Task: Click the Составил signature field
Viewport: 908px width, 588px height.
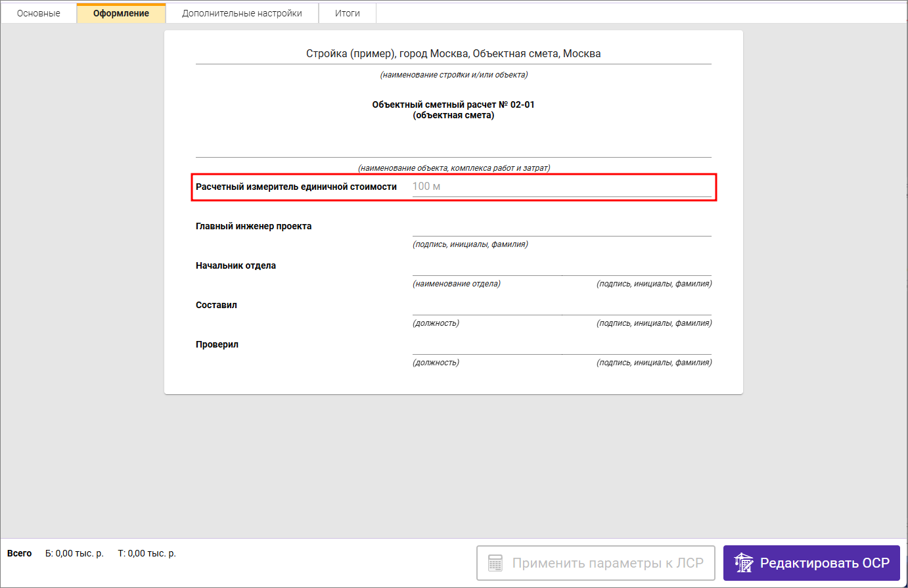Action: coord(637,306)
